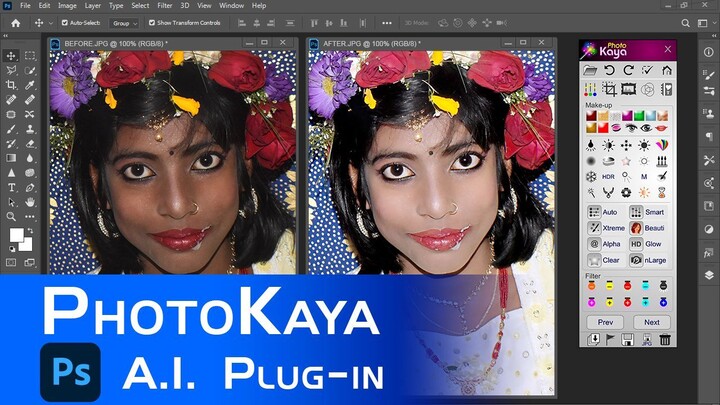
Task: Select the Rectangular Marquee tool
Action: pyautogui.click(x=30, y=56)
